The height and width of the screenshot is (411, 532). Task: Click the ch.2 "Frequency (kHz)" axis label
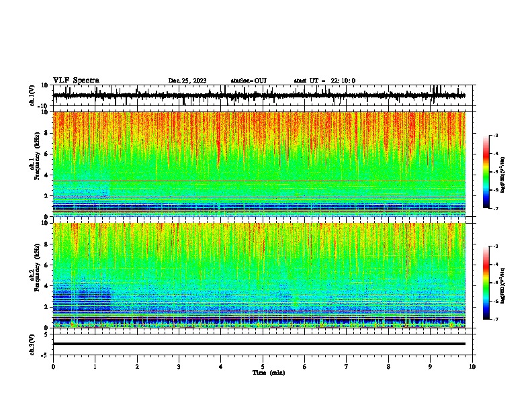click(38, 267)
